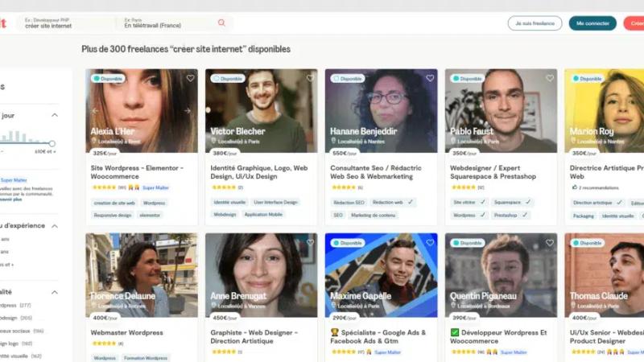Select 'Marketing de contenu' tag on Hanane card

pos(373,215)
